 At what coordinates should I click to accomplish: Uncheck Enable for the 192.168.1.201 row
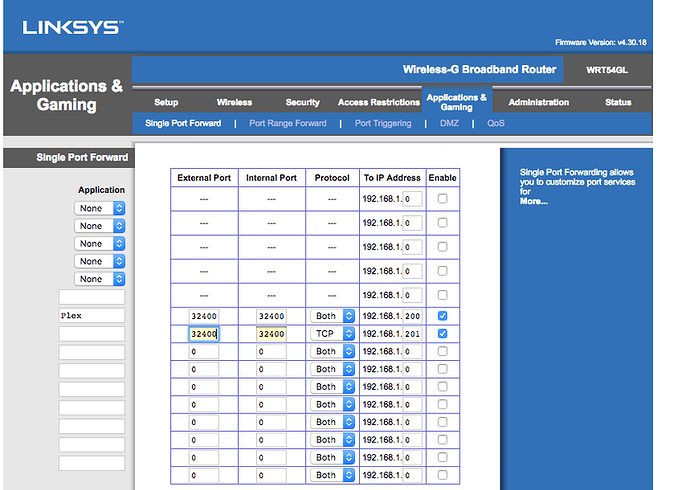443,333
